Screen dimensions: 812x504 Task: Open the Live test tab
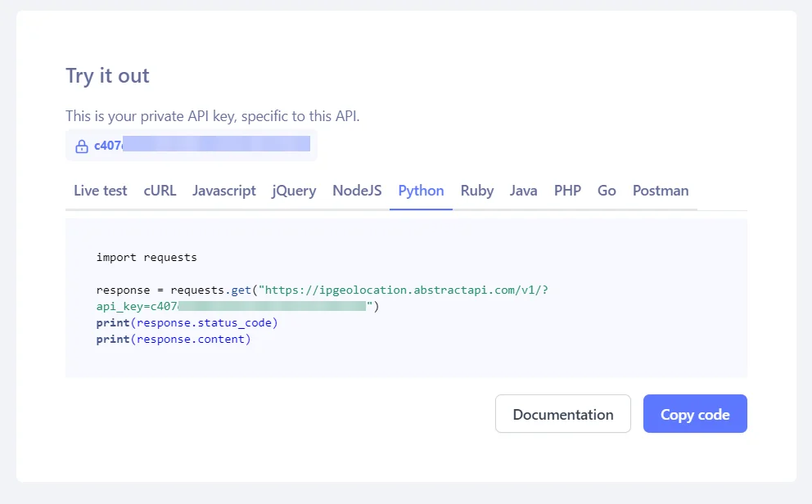(101, 191)
